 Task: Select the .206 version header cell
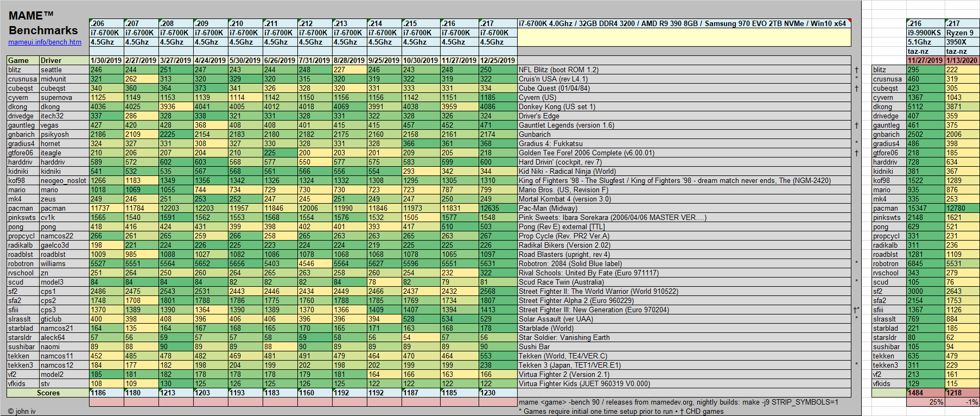click(x=106, y=23)
